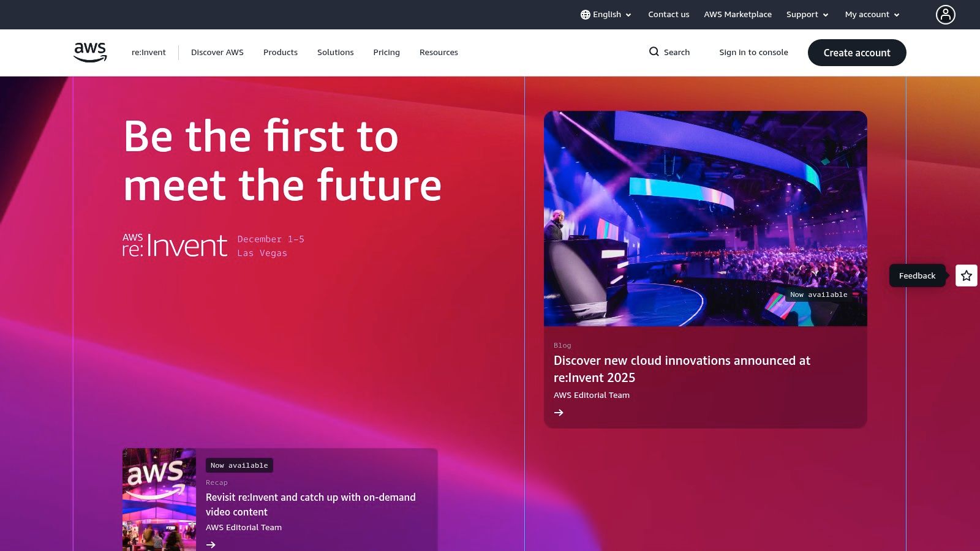
Task: Click the star favorites icon on right edge
Action: (x=966, y=275)
